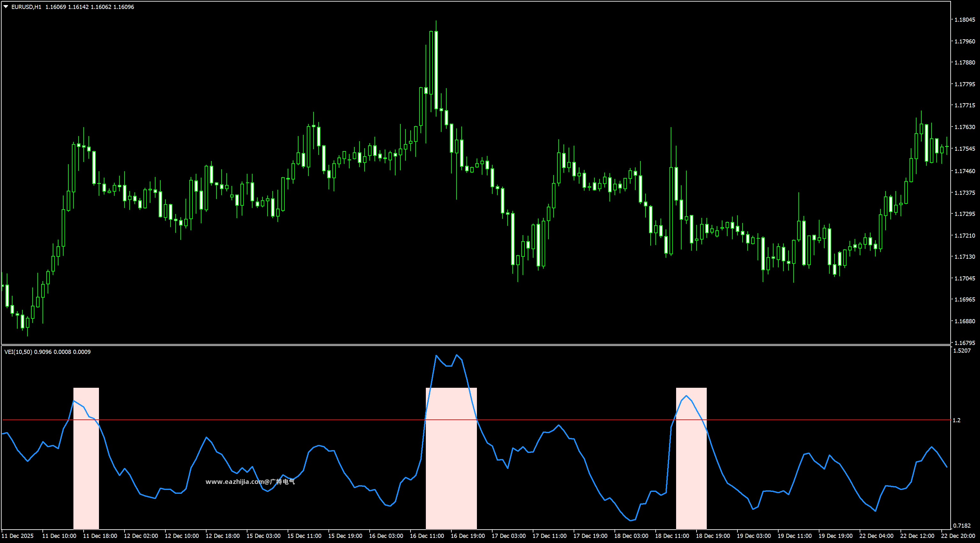Click the 12 Dec 02:00 time label

point(141,536)
